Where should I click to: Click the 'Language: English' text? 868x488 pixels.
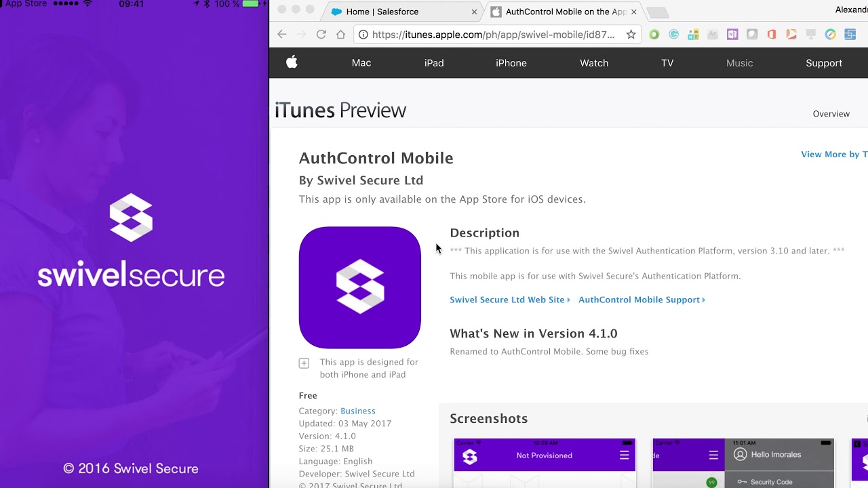[336, 461]
